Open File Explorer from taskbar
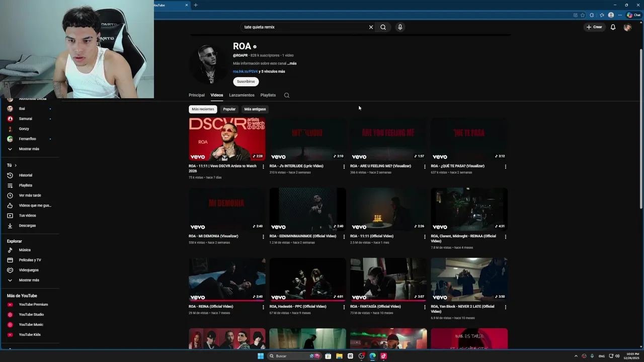Screen dimensions: 644x362 339,356
